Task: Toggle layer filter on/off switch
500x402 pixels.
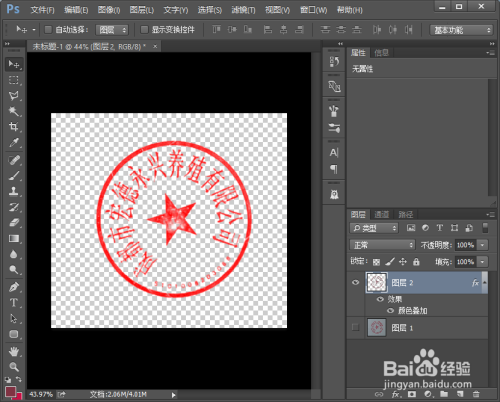Action: point(485,228)
